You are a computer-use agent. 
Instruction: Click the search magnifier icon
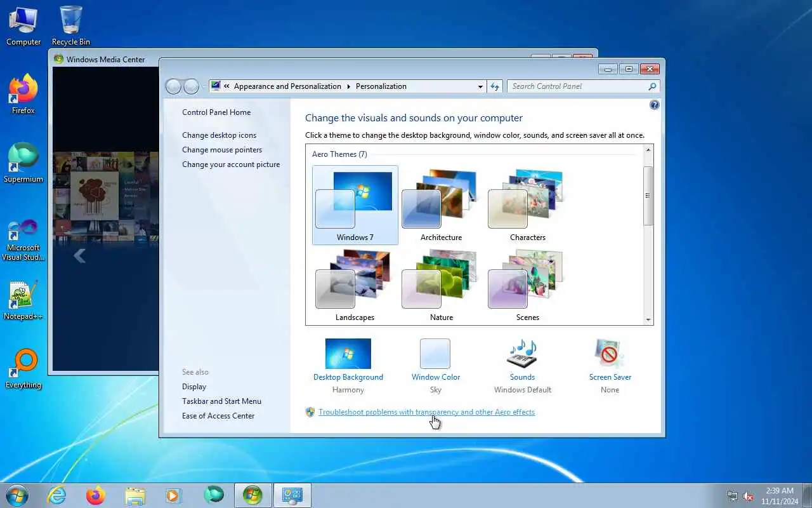(x=652, y=86)
